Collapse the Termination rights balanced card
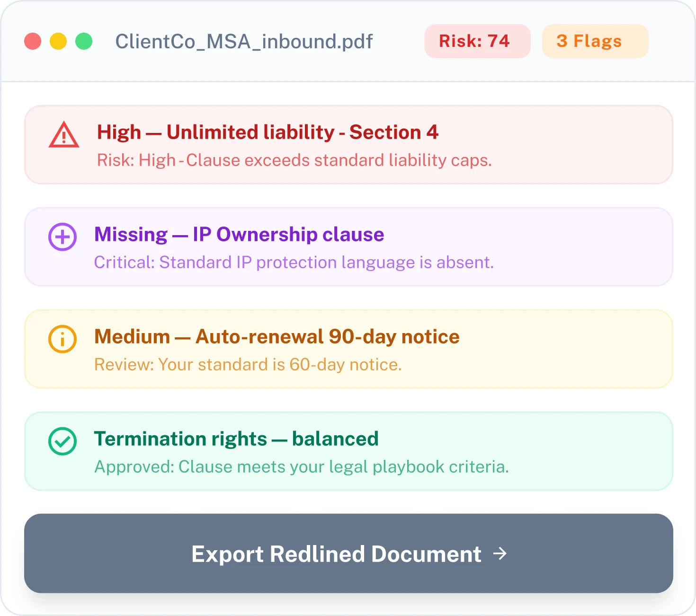This screenshot has width=696, height=616. 348,451
